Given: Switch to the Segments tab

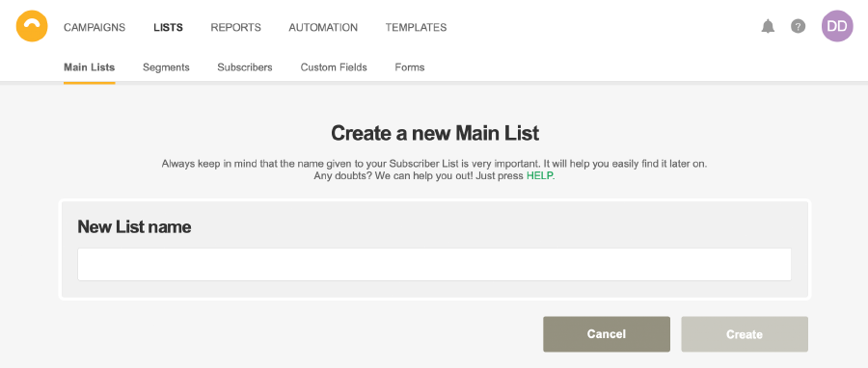Looking at the screenshot, I should click(x=166, y=67).
